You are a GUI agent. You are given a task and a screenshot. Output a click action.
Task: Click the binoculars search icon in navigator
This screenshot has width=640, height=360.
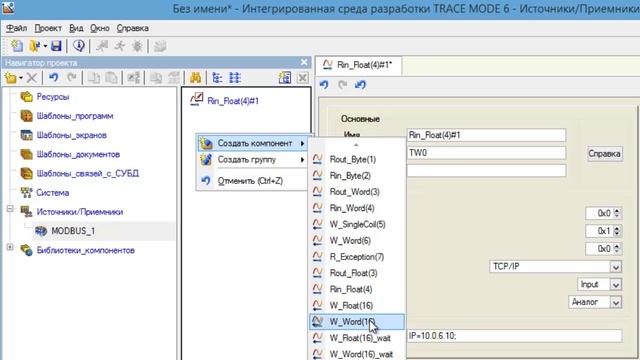pyautogui.click(x=196, y=78)
